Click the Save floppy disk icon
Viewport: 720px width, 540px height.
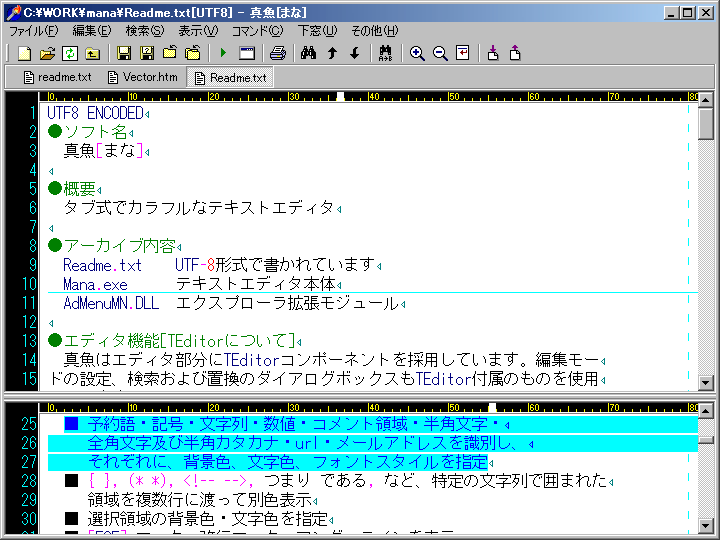point(124,53)
